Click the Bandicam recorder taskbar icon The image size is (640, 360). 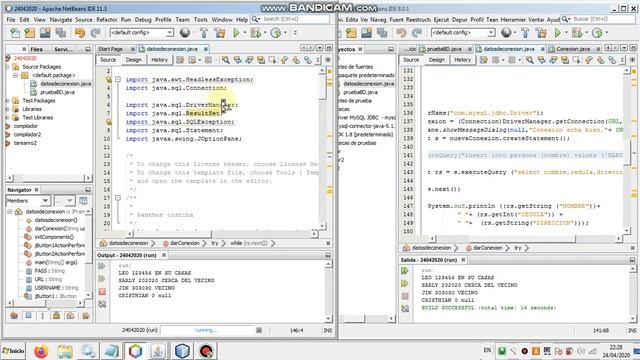coord(207,351)
